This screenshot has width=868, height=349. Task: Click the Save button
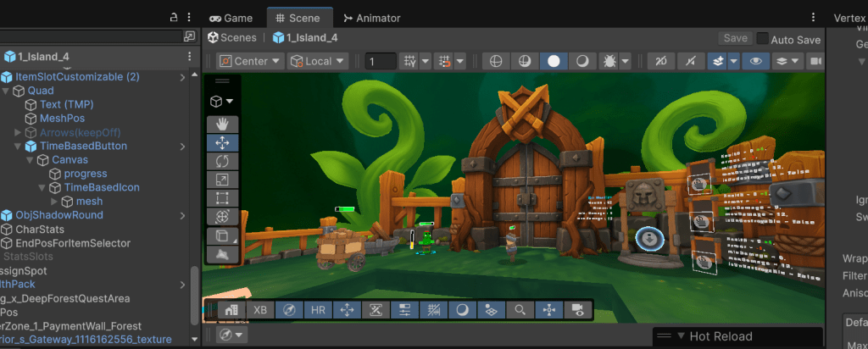click(x=735, y=38)
